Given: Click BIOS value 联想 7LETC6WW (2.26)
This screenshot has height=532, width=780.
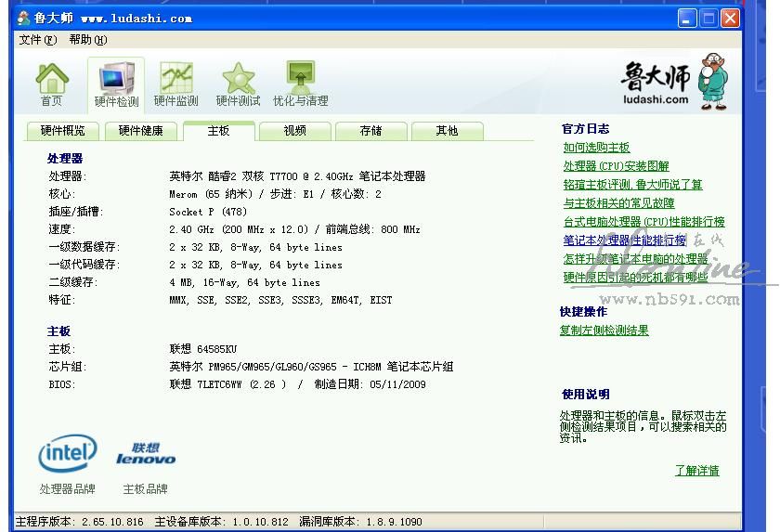Looking at the screenshot, I should pos(297,384).
